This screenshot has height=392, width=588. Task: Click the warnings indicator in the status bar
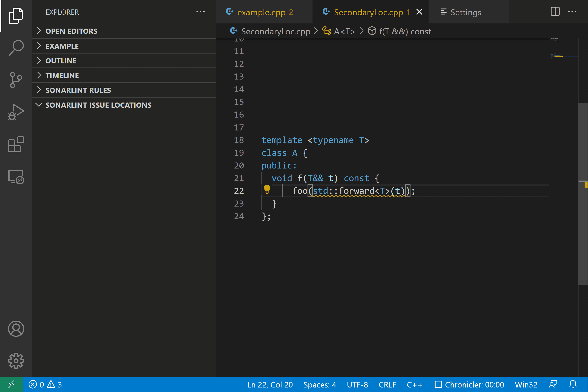[x=55, y=384]
